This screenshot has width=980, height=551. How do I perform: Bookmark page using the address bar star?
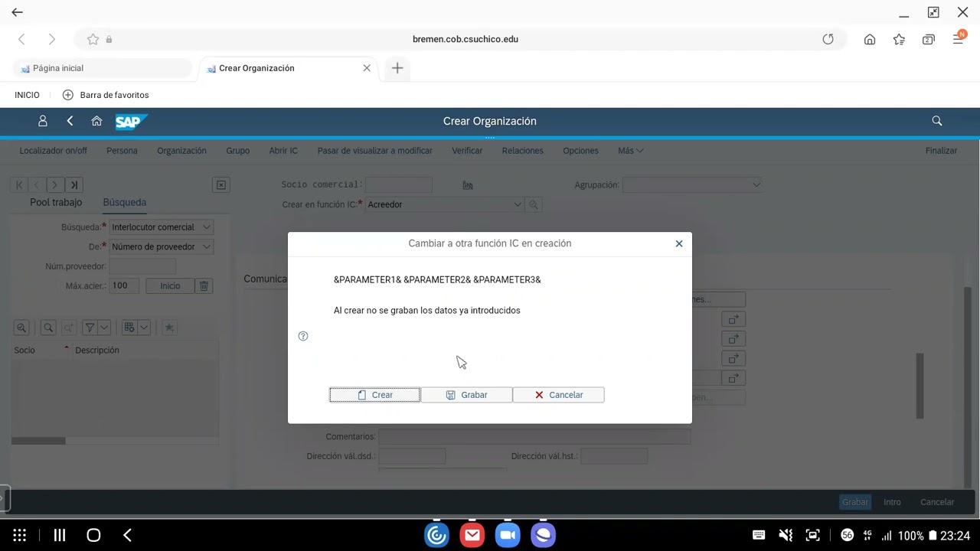coord(93,39)
